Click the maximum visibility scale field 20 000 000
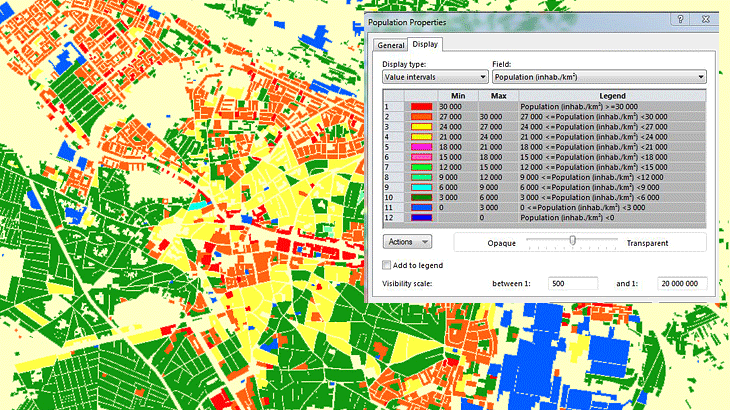Image resolution: width=730 pixels, height=410 pixels. pyautogui.click(x=683, y=284)
